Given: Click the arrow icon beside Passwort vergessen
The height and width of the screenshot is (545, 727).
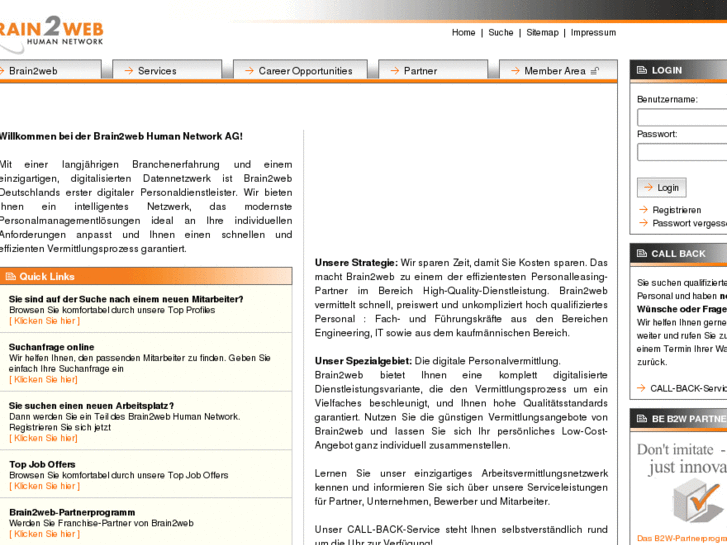Looking at the screenshot, I should tap(643, 223).
